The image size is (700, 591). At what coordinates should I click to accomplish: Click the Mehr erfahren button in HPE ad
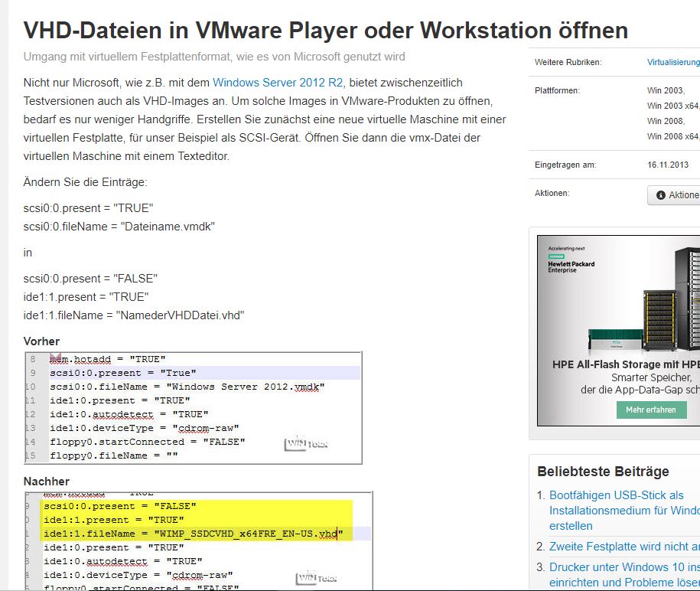651,410
